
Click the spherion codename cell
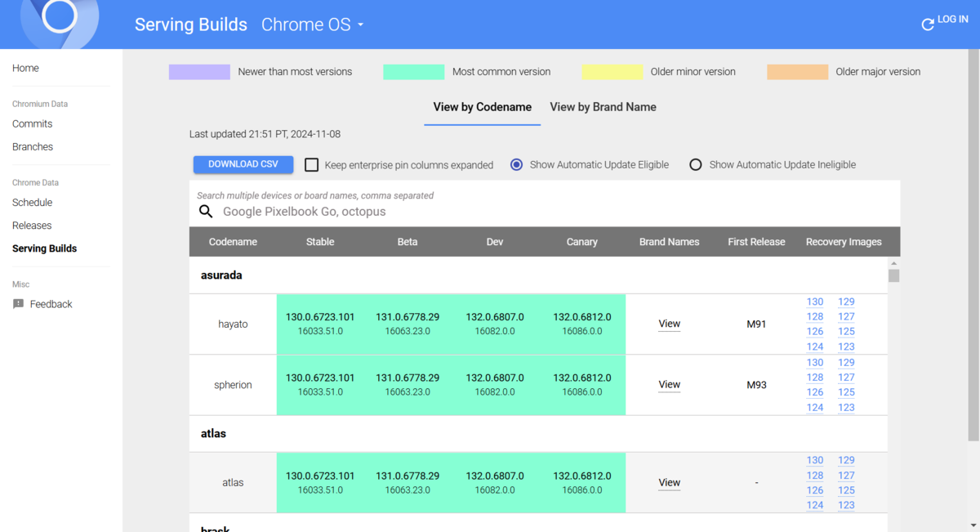click(x=233, y=385)
